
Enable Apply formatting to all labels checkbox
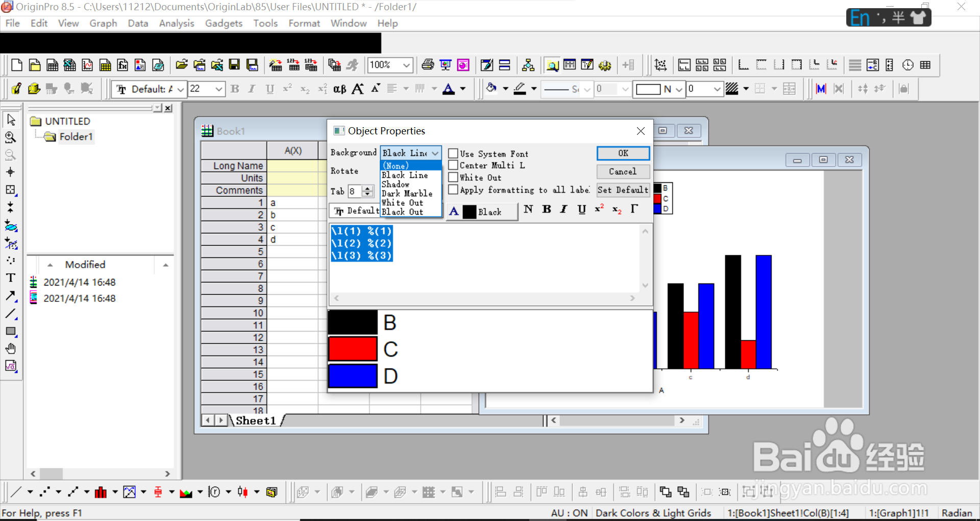pos(453,190)
